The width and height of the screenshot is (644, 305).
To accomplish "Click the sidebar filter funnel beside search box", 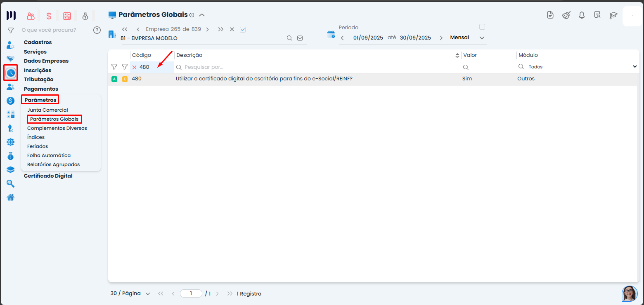I will click(11, 30).
